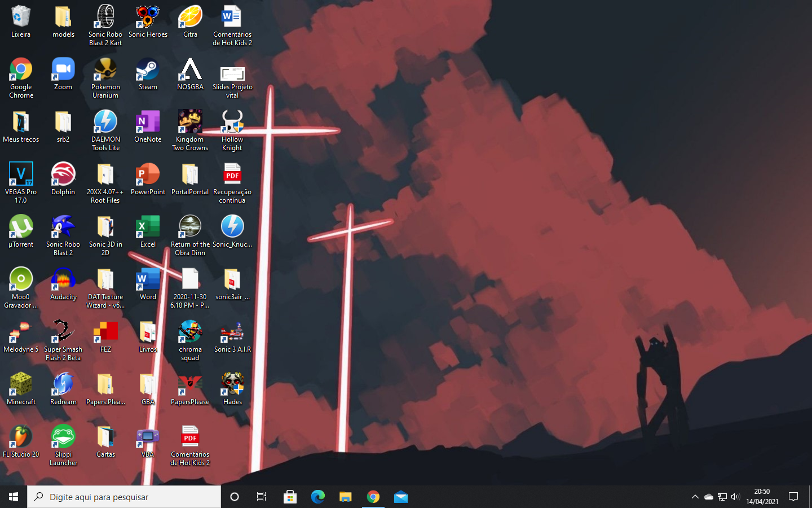The height and width of the screenshot is (508, 812).
Task: Click the VEGAS Pro 17.0 icon
Action: tap(21, 183)
